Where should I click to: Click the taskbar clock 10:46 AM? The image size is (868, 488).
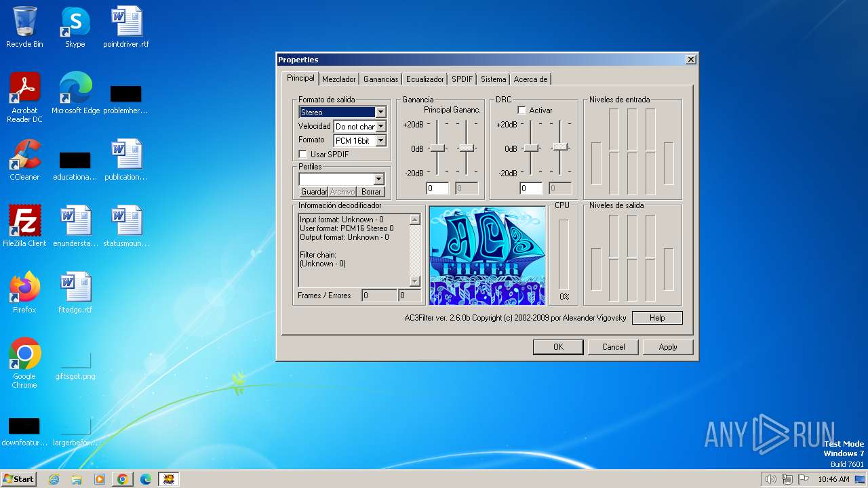pos(833,479)
